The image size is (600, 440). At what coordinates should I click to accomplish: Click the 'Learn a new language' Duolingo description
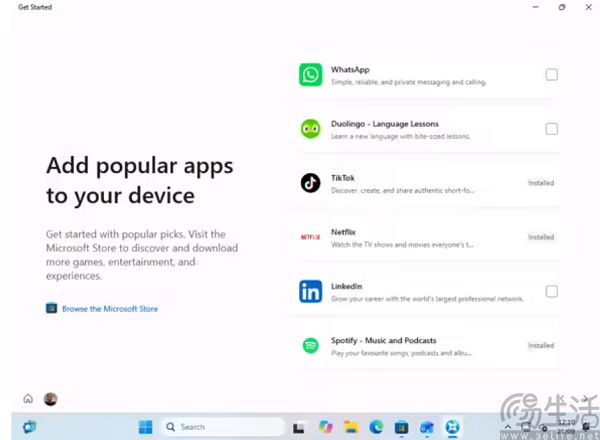(x=400, y=136)
